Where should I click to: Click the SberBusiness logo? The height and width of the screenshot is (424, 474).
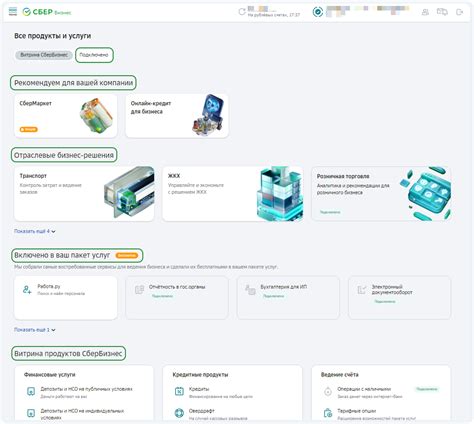[47, 12]
